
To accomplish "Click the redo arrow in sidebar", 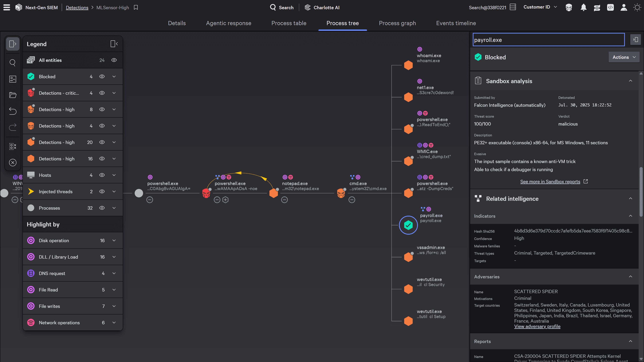I will [13, 127].
